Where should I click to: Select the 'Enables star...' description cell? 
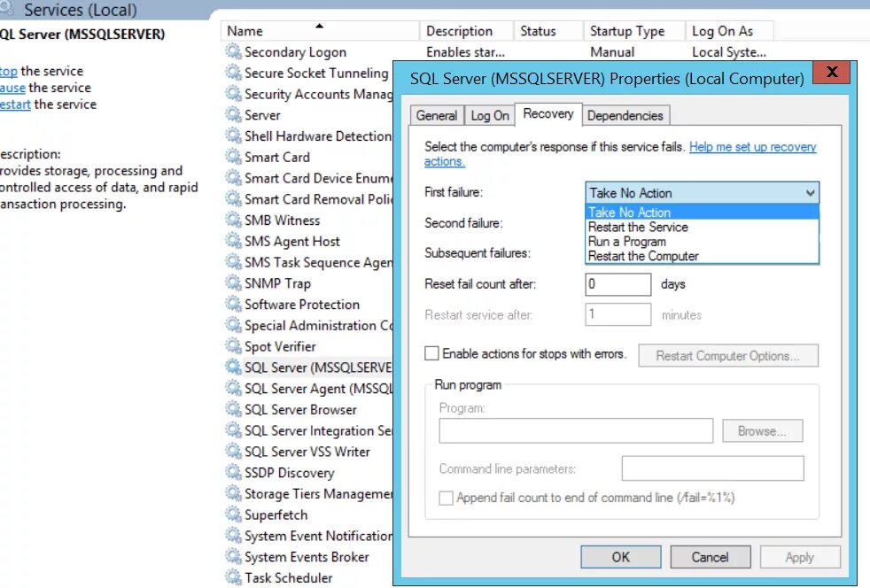(465, 52)
